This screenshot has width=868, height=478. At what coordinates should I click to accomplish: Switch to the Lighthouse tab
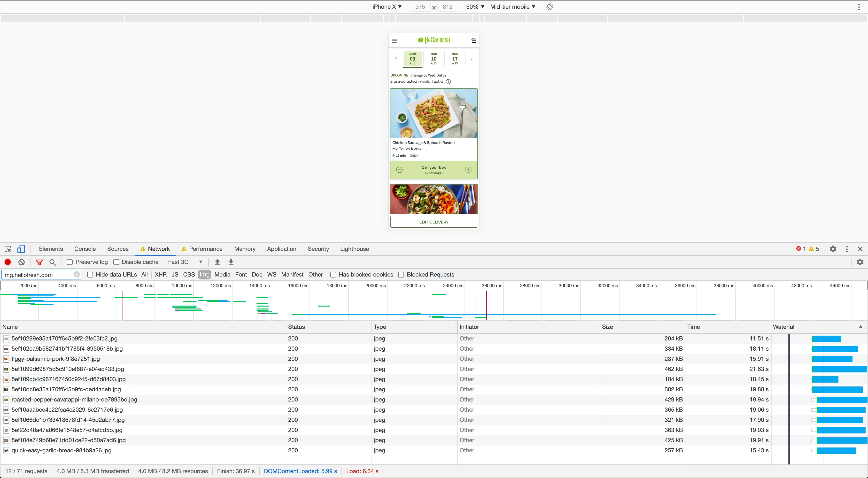point(354,249)
